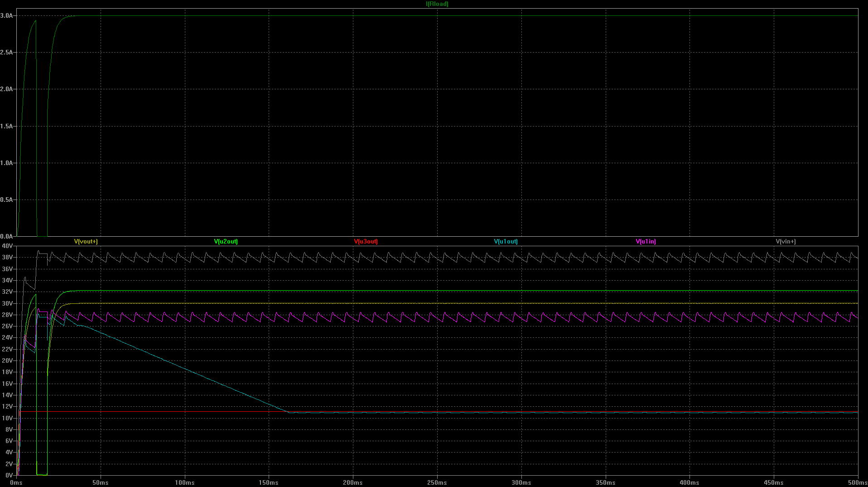Click the 0.5A axis value

6,200
